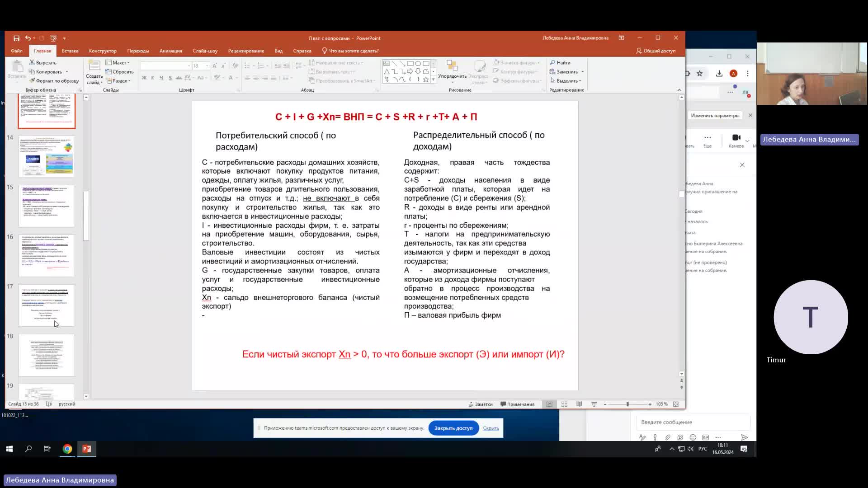
Task: Switch to the Анимация tab
Action: 170,51
